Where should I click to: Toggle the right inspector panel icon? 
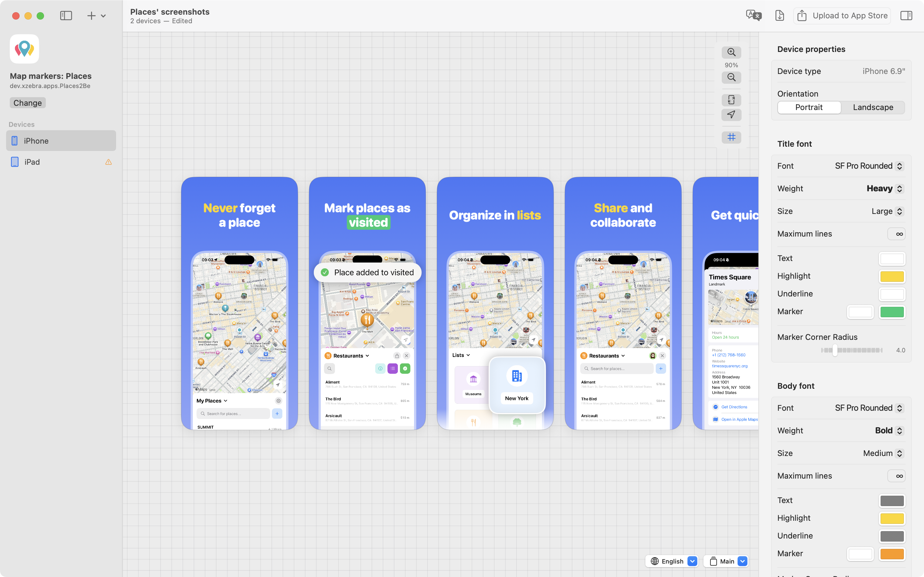click(x=906, y=16)
